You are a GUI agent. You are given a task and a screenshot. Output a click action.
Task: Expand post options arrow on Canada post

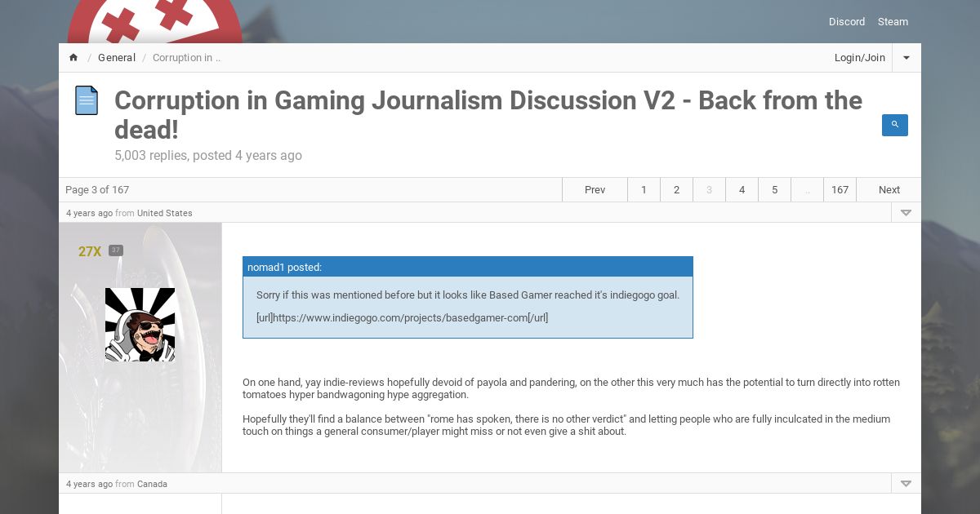[906, 484]
